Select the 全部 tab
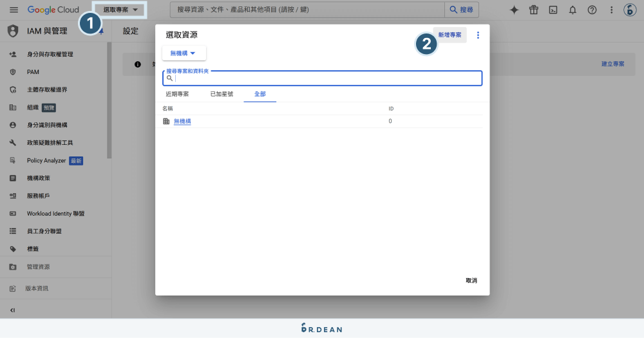The width and height of the screenshot is (644, 338). tap(260, 94)
